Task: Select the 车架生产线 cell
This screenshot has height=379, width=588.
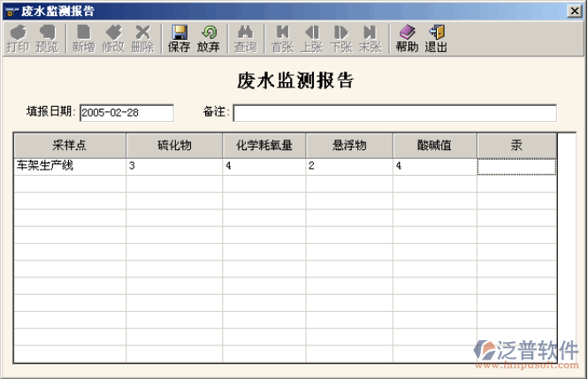Action: [70, 166]
